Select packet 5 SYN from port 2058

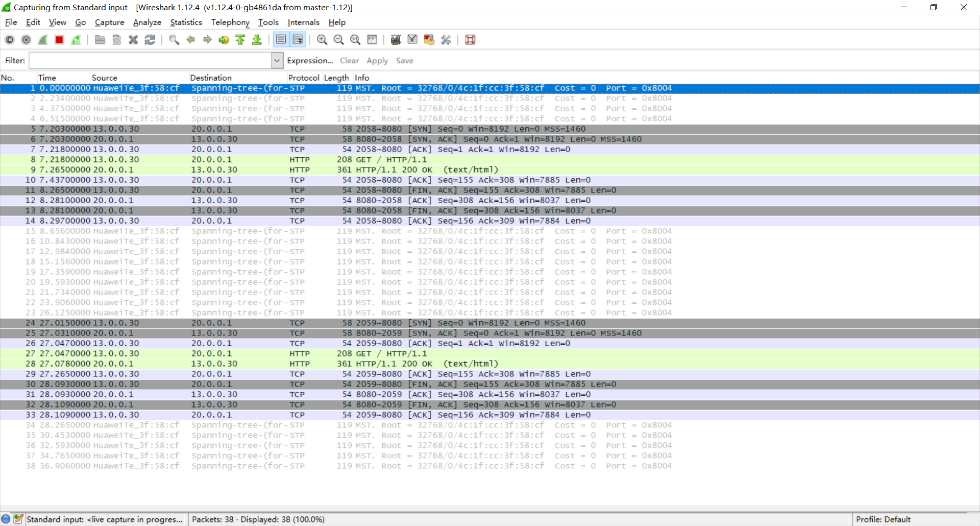[x=490, y=129]
